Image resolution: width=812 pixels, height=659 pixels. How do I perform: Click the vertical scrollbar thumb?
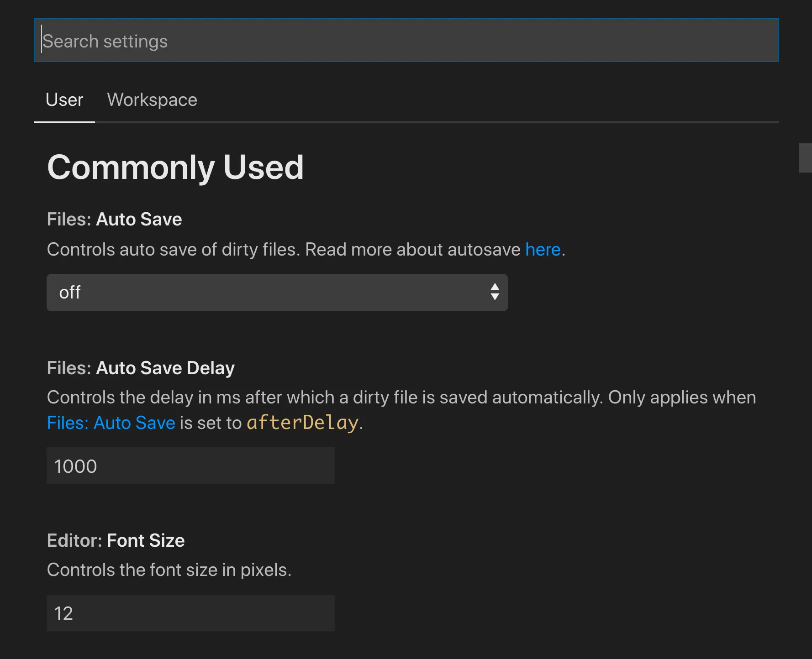point(805,158)
